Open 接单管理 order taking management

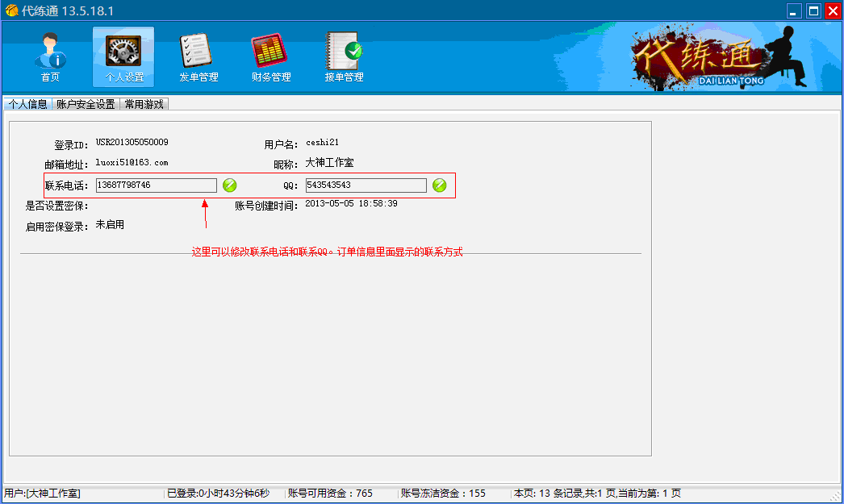343,56
